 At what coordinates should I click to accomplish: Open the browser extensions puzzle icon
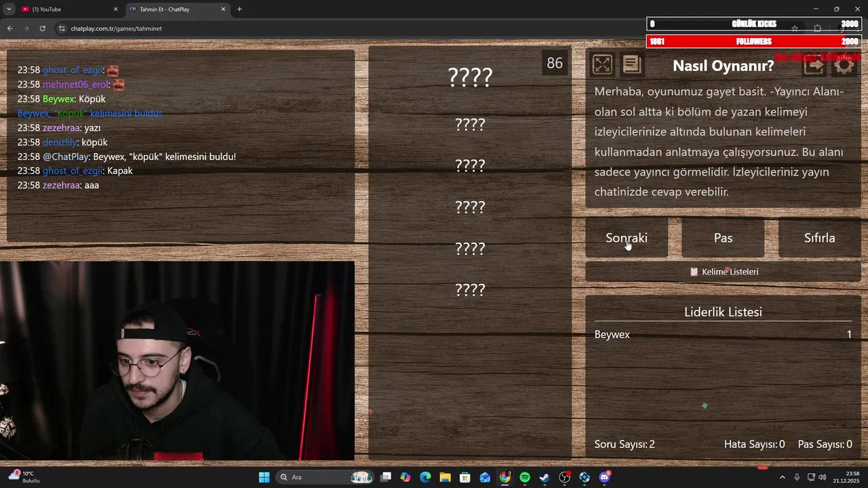click(x=817, y=28)
